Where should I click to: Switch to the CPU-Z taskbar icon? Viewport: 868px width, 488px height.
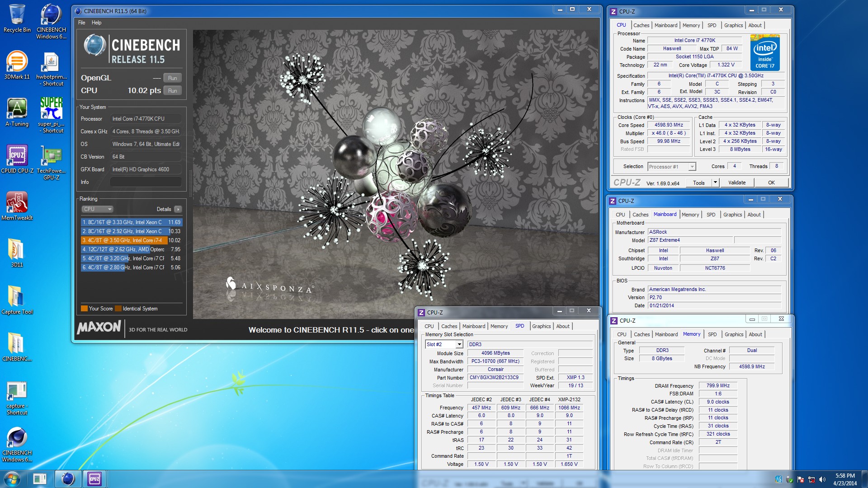coord(94,479)
